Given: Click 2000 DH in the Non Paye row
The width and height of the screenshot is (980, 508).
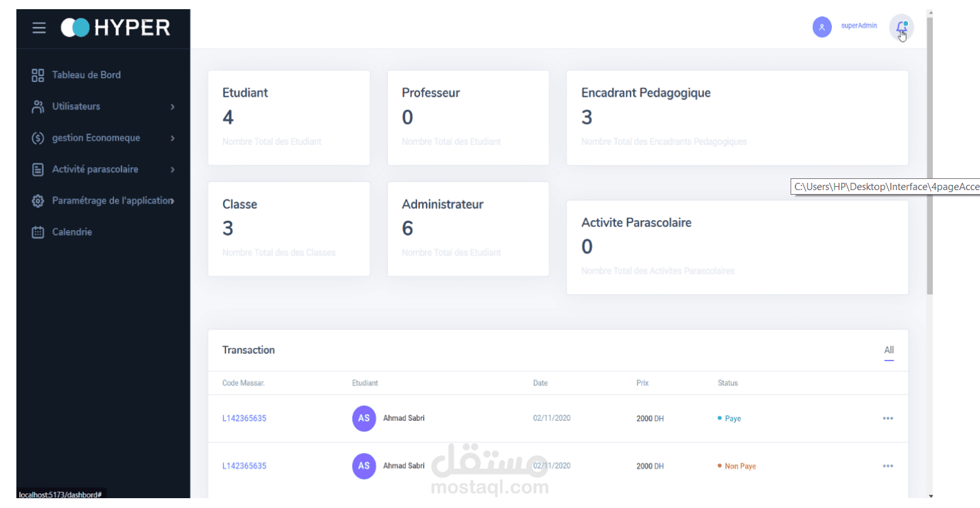Looking at the screenshot, I should click(x=650, y=466).
